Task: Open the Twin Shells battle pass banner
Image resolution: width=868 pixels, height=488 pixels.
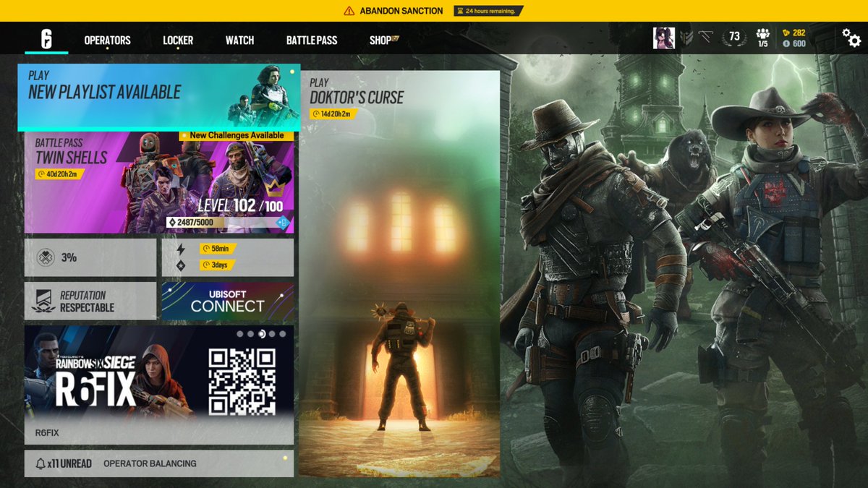Action: [x=159, y=182]
